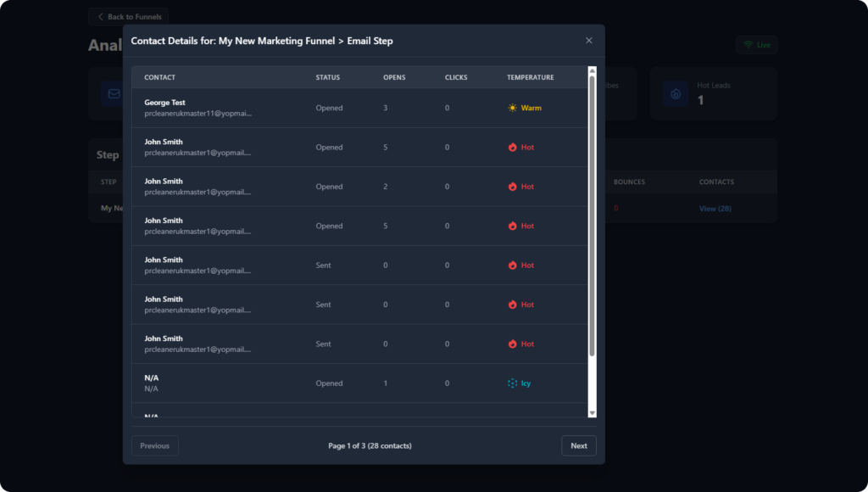Click the Icy snowflake temperature icon

[512, 383]
